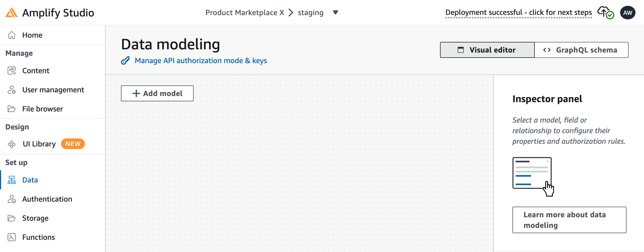
Task: Select the UI Library diamond icon
Action: coord(12,144)
